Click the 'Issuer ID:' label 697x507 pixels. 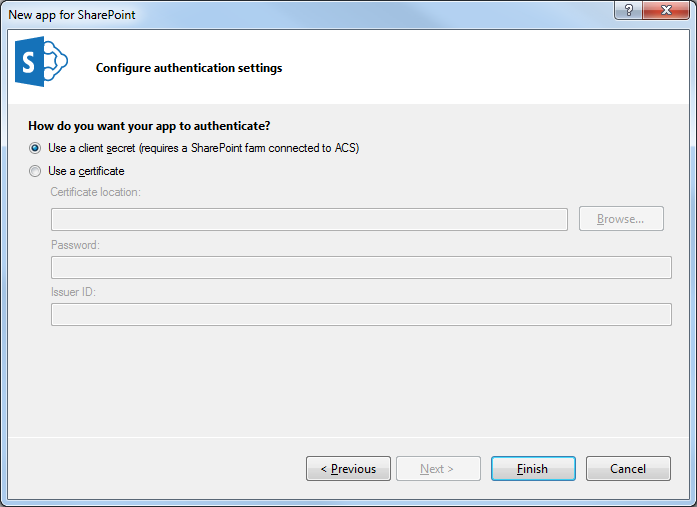click(x=73, y=292)
